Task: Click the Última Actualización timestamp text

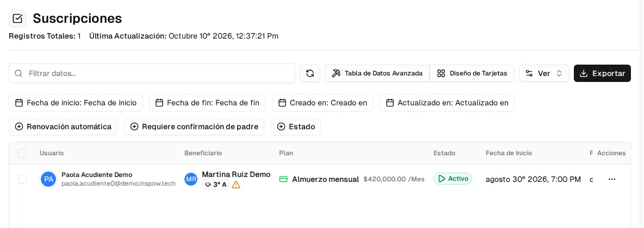Action: 184,36
